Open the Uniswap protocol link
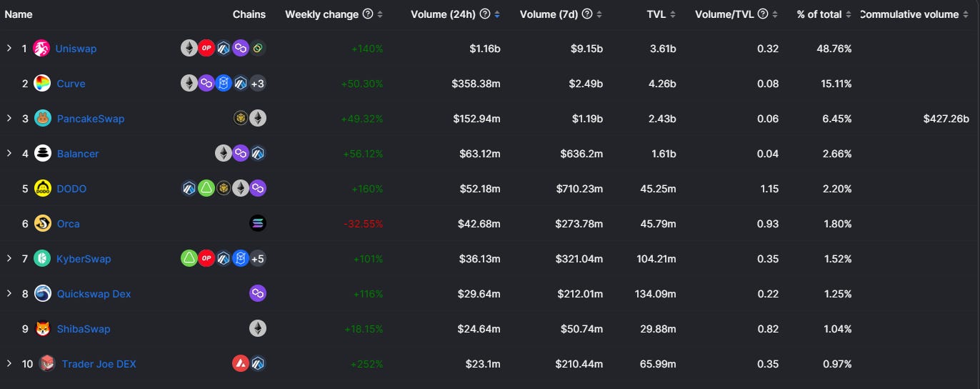This screenshot has height=389, width=980. (x=76, y=49)
